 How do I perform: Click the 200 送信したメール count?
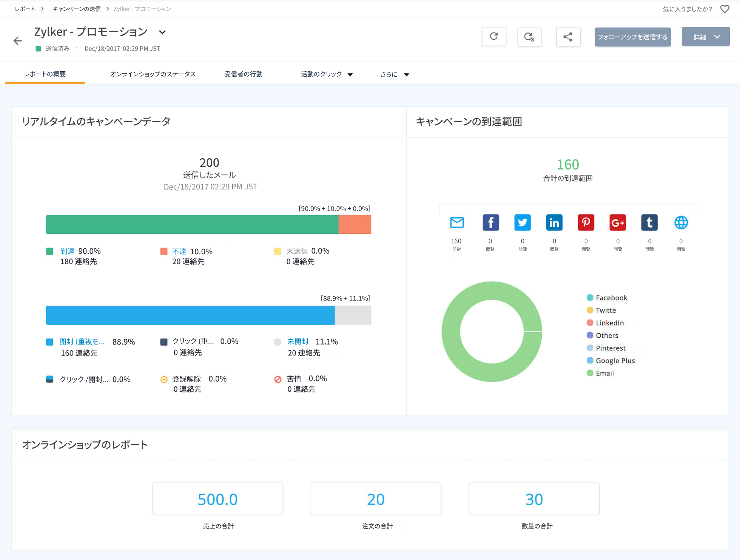point(210,163)
